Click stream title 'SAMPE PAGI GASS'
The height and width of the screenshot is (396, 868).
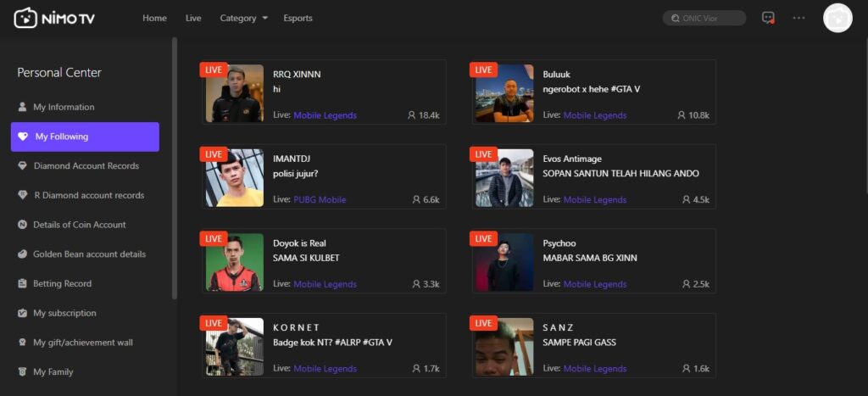(580, 343)
